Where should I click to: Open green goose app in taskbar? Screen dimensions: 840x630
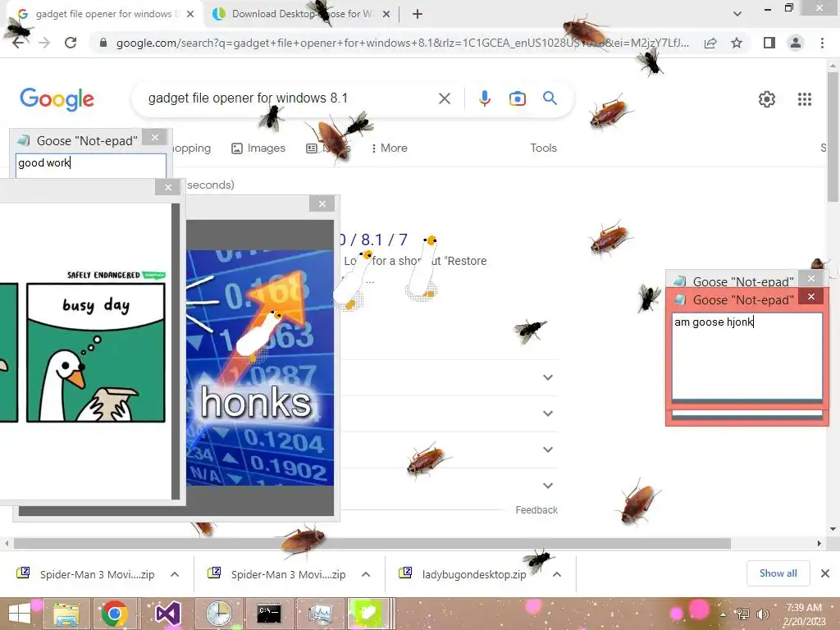click(367, 614)
